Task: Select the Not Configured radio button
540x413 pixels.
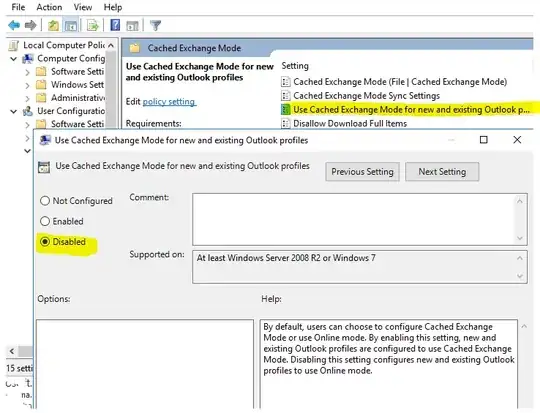Action: point(45,200)
